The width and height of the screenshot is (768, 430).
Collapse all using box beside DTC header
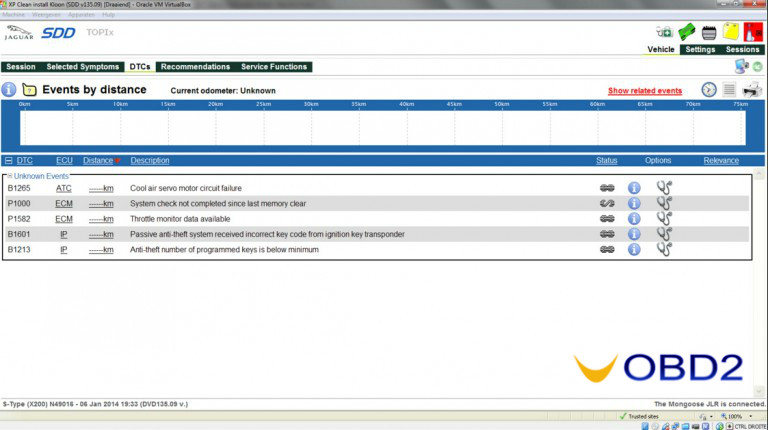coord(8,161)
